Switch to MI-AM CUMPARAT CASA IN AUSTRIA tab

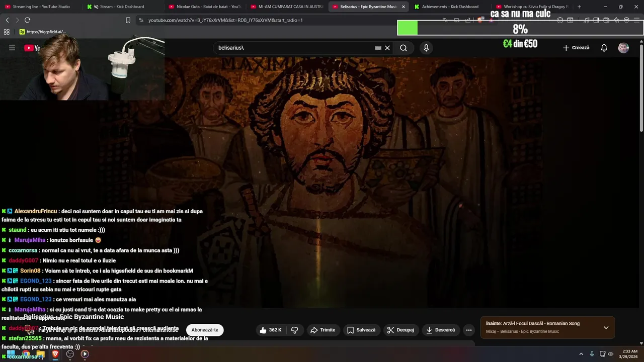pyautogui.click(x=287, y=7)
